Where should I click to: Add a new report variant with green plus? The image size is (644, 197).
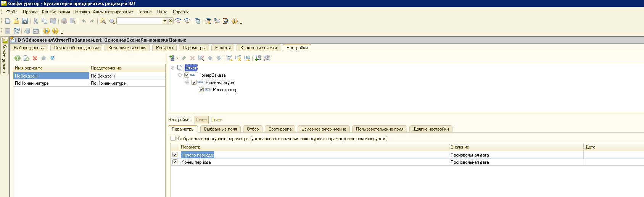click(x=18, y=58)
